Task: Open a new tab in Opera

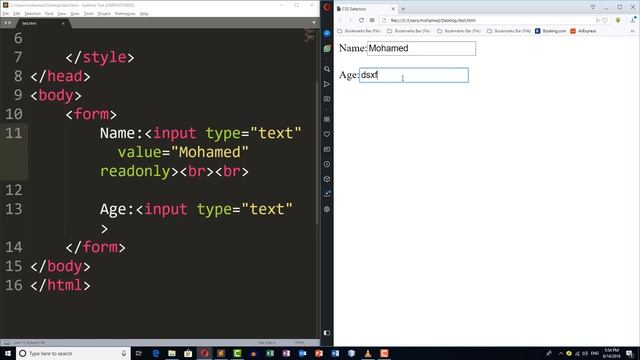Action: [x=403, y=9]
